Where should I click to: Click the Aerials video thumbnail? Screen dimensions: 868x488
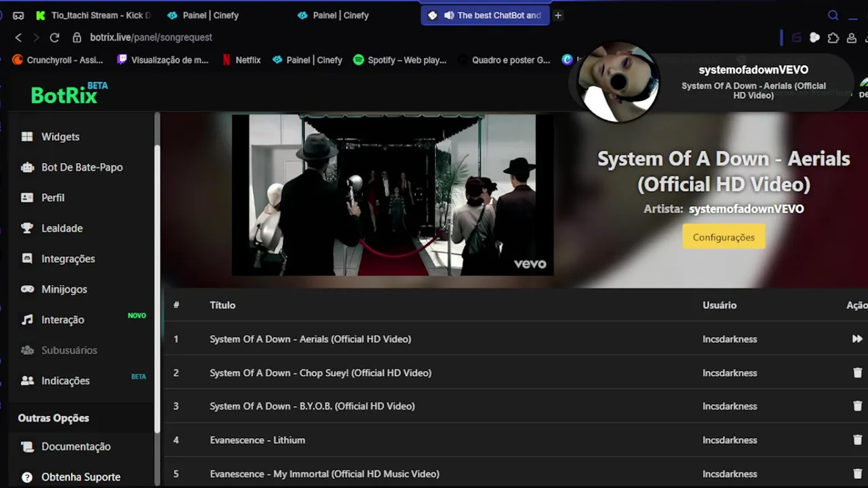(393, 195)
